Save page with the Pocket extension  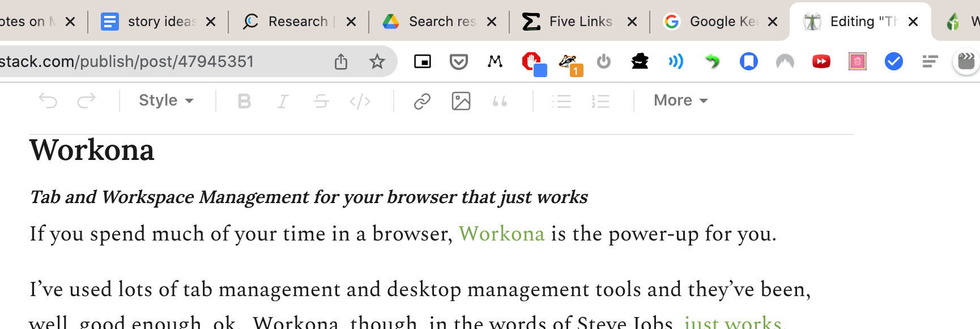click(459, 61)
